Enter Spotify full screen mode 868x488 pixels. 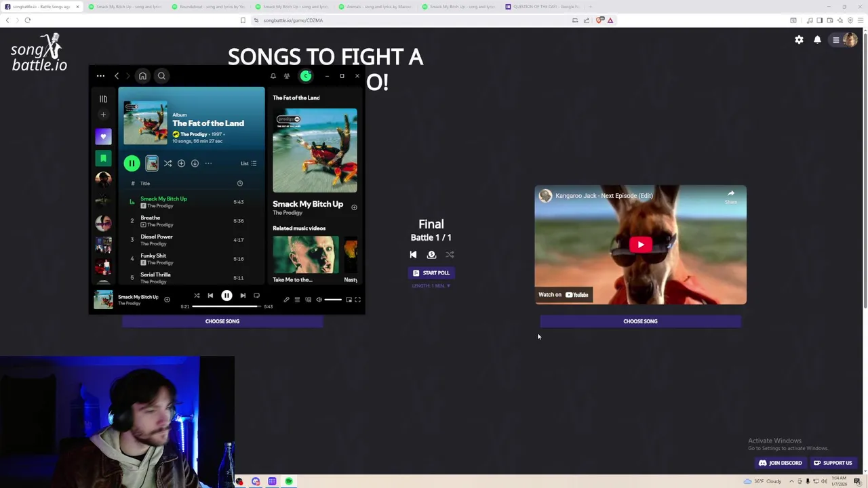358,300
